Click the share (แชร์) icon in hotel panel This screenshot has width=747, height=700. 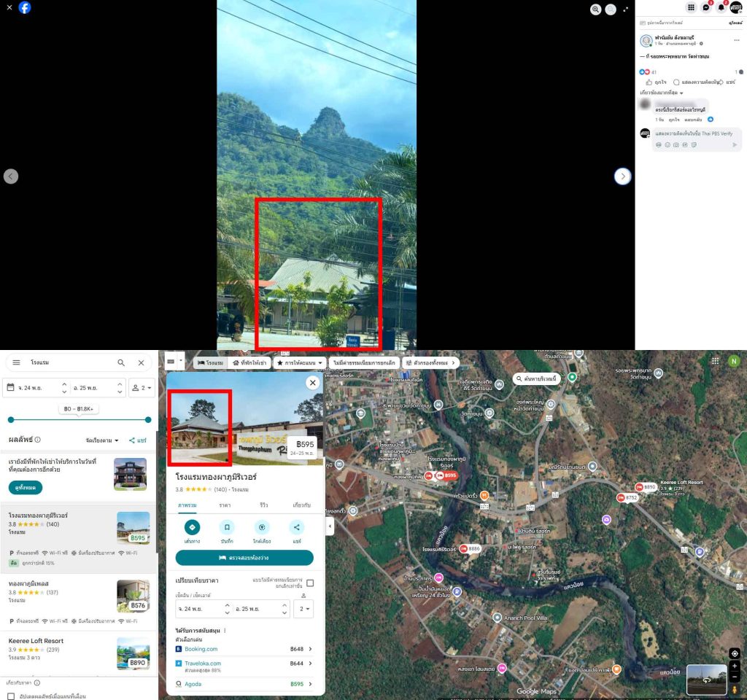coord(297,527)
